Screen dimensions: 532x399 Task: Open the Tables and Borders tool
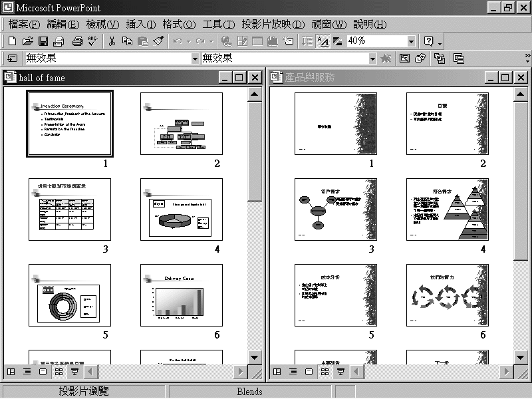coord(242,41)
